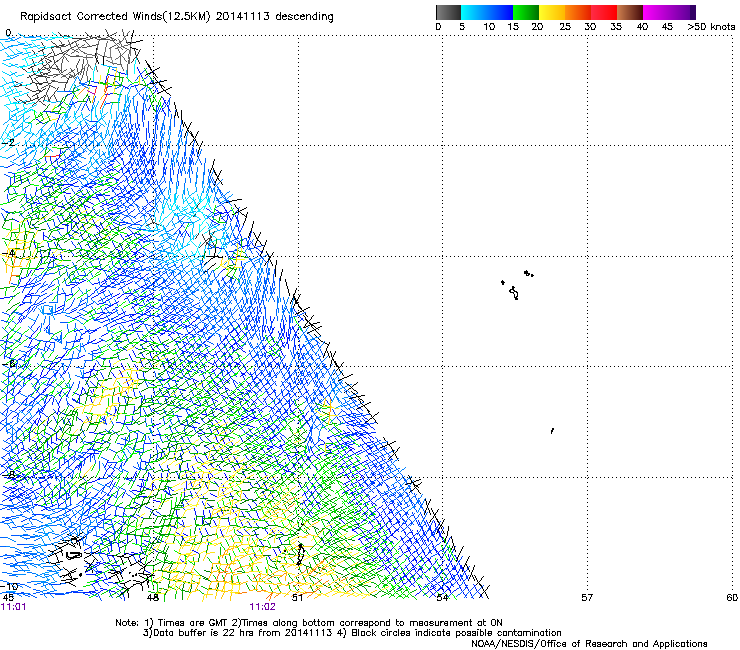Click the latitude label '-8'
The width and height of the screenshot is (740, 650).
click(9, 475)
